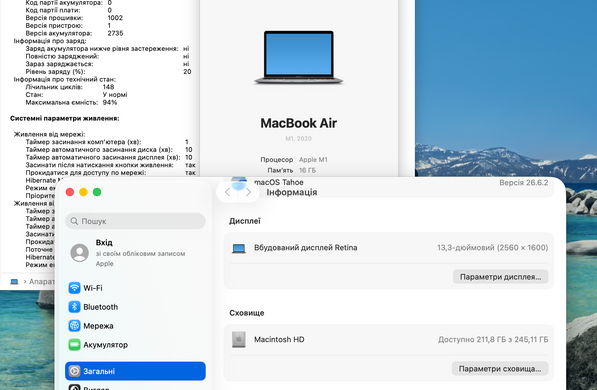597x390 pixels.
Task: Click Процесор Apple M1 row
Action: pyautogui.click(x=294, y=160)
